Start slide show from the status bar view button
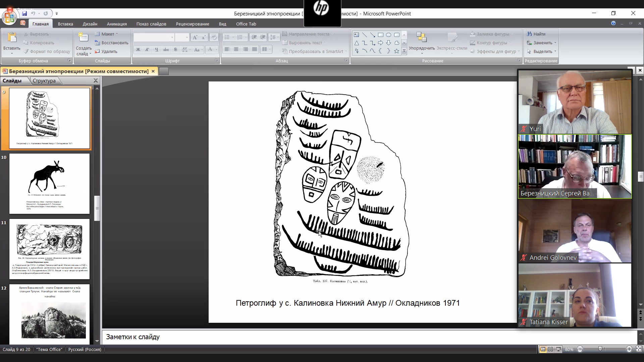 pos(558,349)
